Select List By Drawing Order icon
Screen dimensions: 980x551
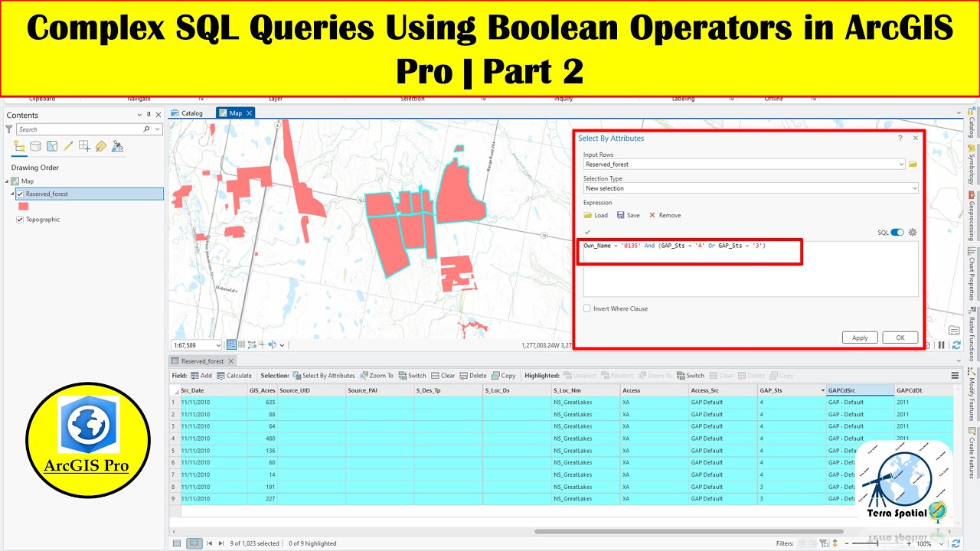coord(20,146)
